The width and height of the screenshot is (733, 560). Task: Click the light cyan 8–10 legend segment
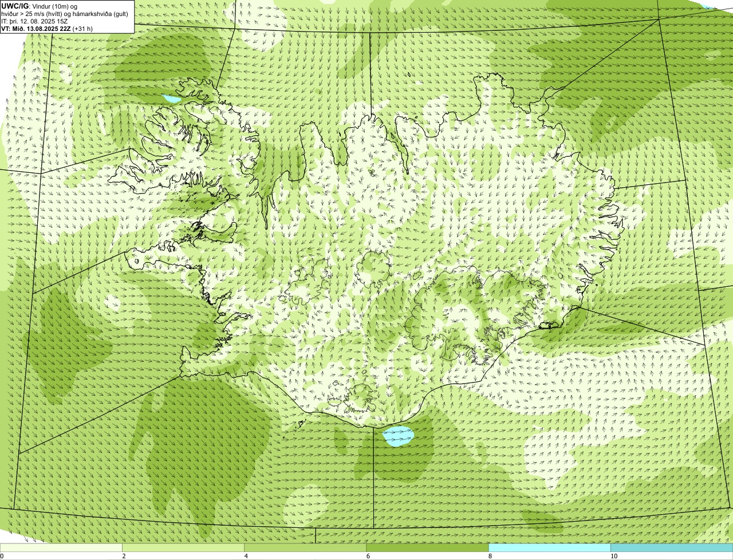click(x=549, y=548)
